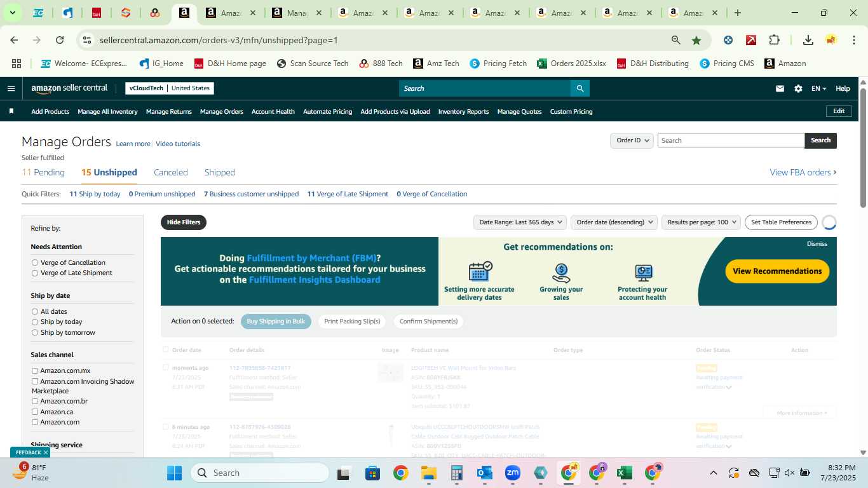Filter by 7 Business customer unshipped

point(251,194)
